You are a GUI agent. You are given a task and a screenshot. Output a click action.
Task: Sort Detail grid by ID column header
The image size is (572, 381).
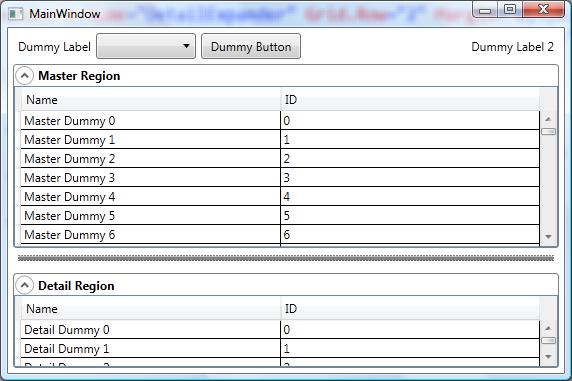pyautogui.click(x=410, y=309)
